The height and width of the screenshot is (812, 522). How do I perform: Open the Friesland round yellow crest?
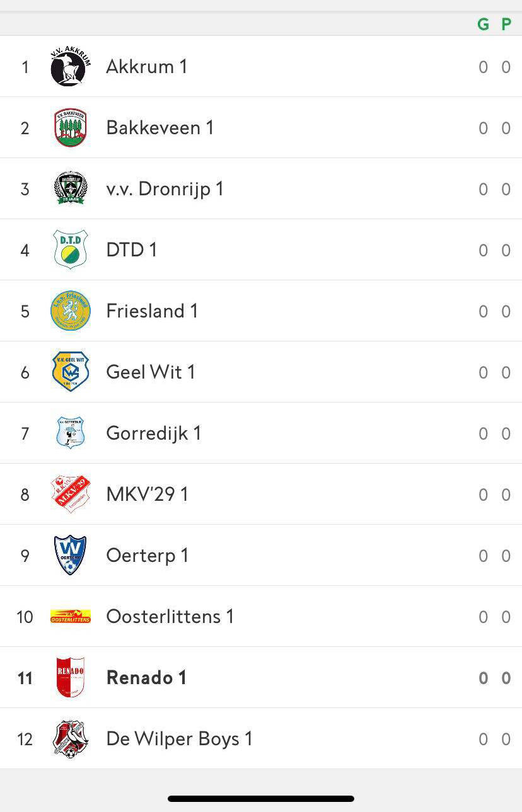[x=70, y=311]
